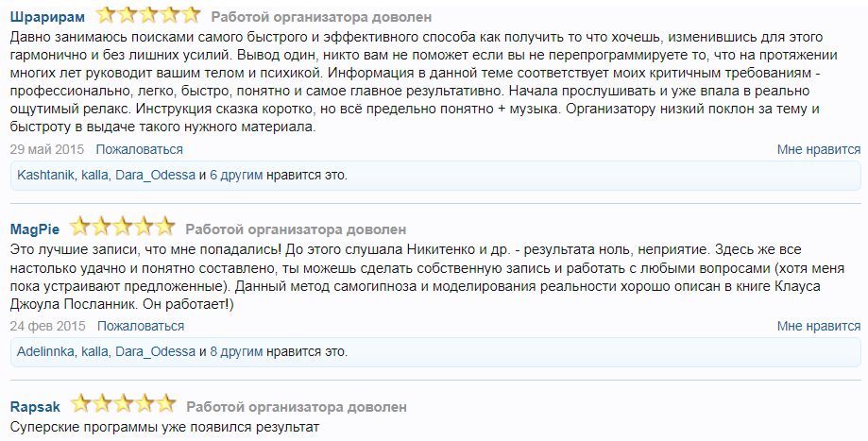Click the star rating in Шрарирам's review
The width and height of the screenshot is (868, 441).
pyautogui.click(x=147, y=15)
